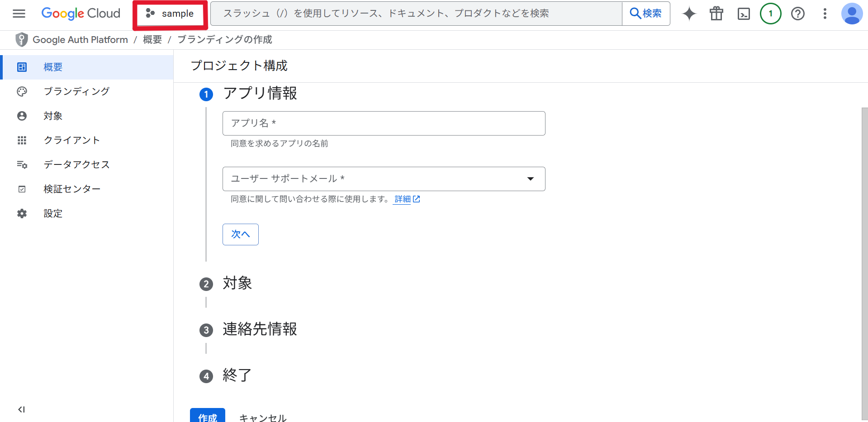The image size is (868, 422).
Task: Open Gemini AI assistant
Action: pos(689,14)
